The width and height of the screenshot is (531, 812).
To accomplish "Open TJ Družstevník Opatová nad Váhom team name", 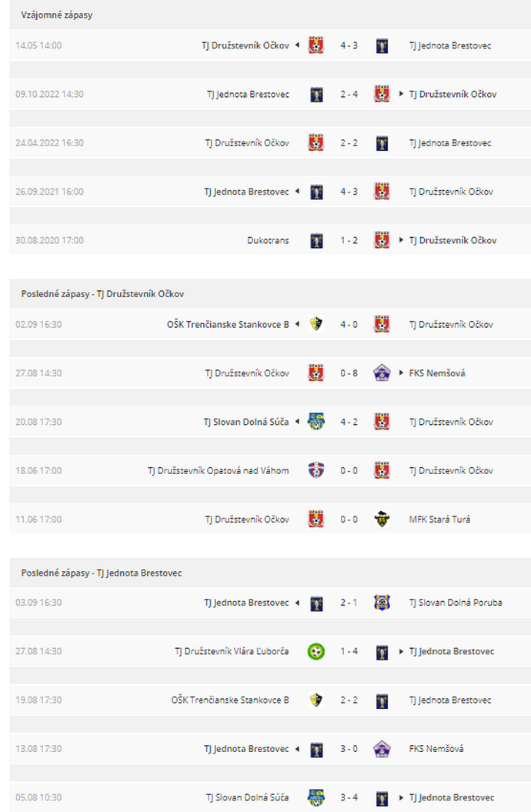I will pos(219,470).
